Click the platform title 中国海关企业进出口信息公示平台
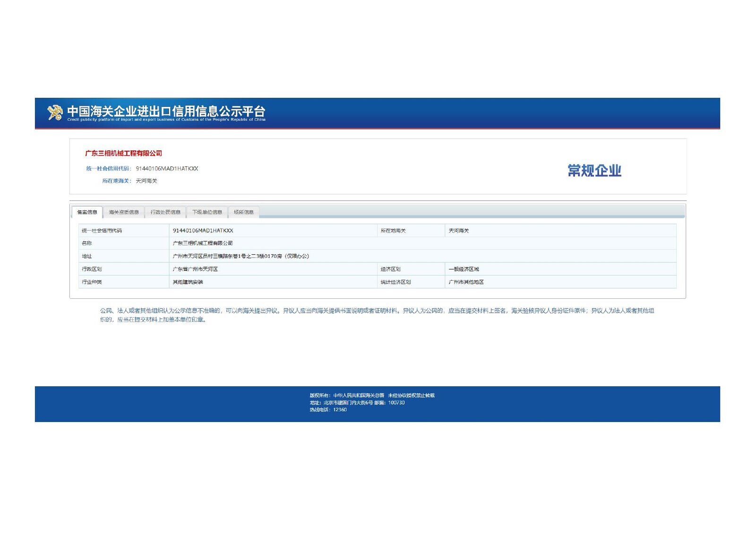 pyautogui.click(x=166, y=111)
